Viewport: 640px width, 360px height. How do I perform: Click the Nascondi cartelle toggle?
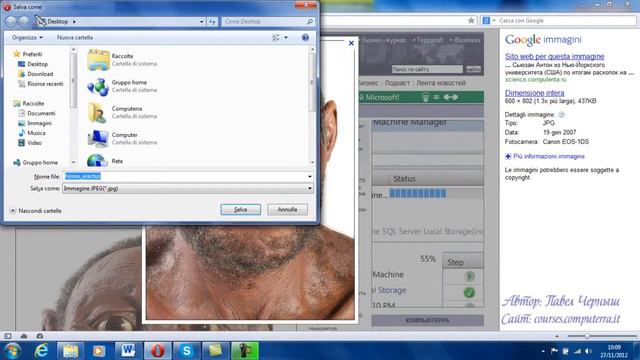tap(36, 211)
